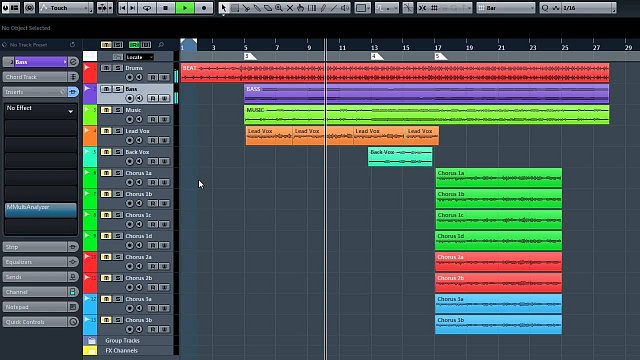Screen dimensions: 640x360
Task: Select the Time Warp tool
Action: (x=312, y=8)
